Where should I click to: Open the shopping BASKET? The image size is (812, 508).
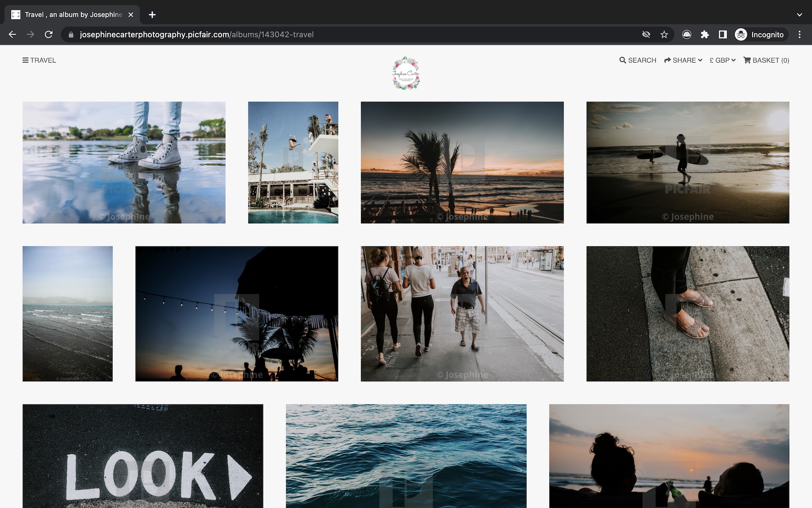pyautogui.click(x=766, y=60)
